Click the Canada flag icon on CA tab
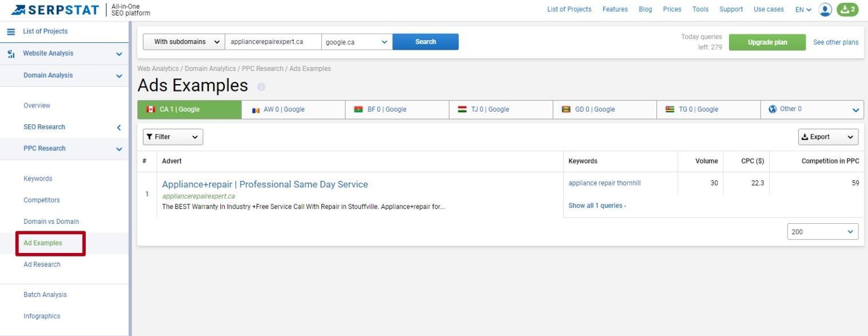This screenshot has width=868, height=336. coord(151,109)
